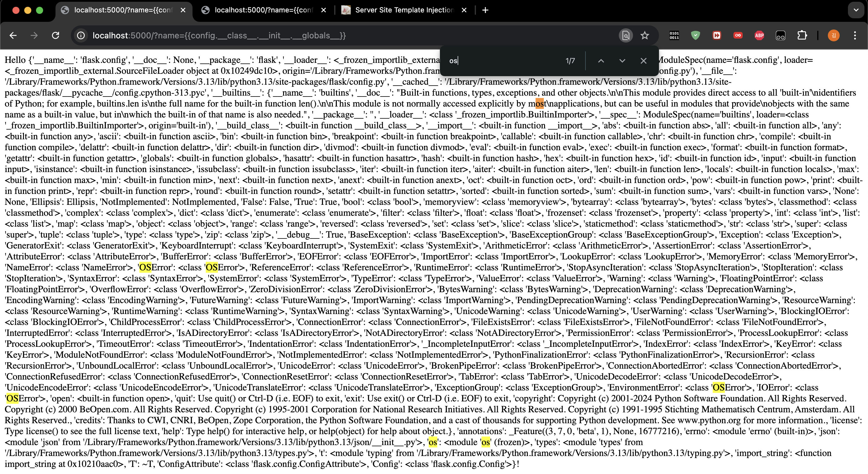868x474 pixels.
Task: Expand the tab search dropdown arrow
Action: click(x=856, y=10)
